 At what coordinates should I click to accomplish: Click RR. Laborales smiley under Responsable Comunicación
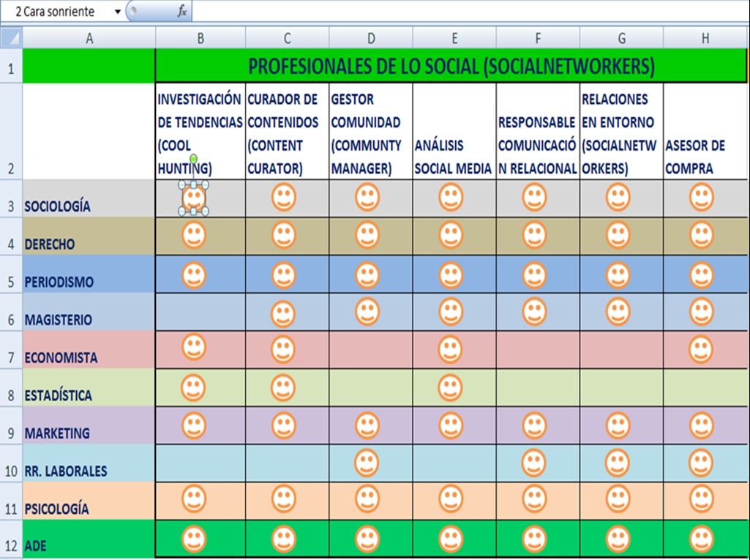coord(534,463)
